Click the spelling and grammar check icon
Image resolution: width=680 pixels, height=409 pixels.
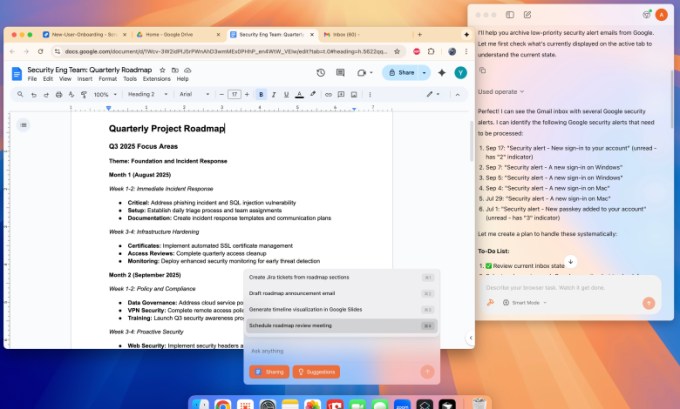71,95
